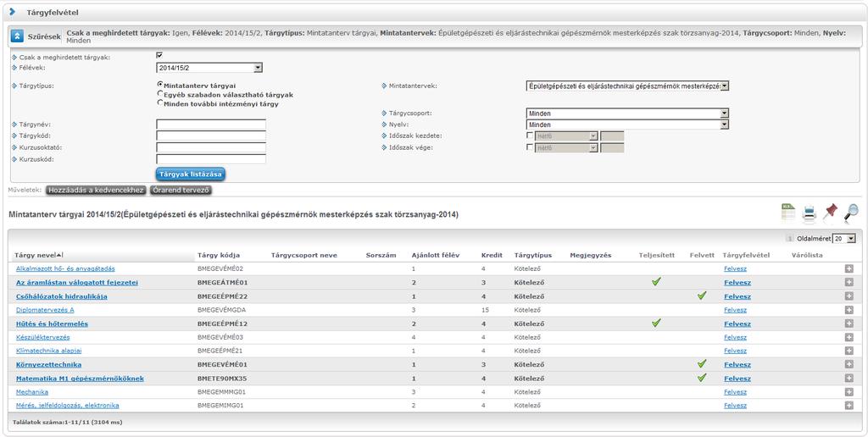Open the Félévek dropdown
868x437 pixels.
(209, 68)
